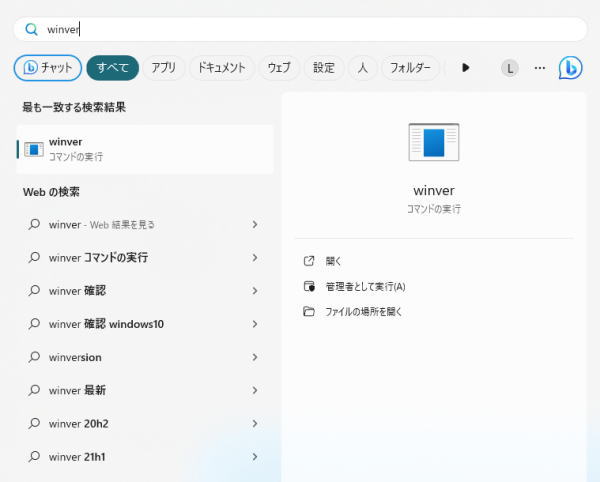Expand chevron for winversion suggestion

point(255,357)
